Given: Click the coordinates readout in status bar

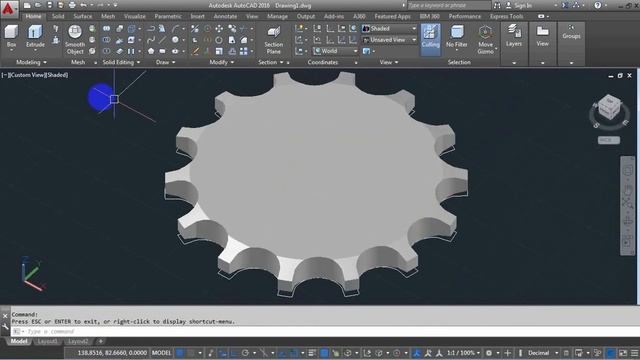Looking at the screenshot, I should click(x=112, y=353).
